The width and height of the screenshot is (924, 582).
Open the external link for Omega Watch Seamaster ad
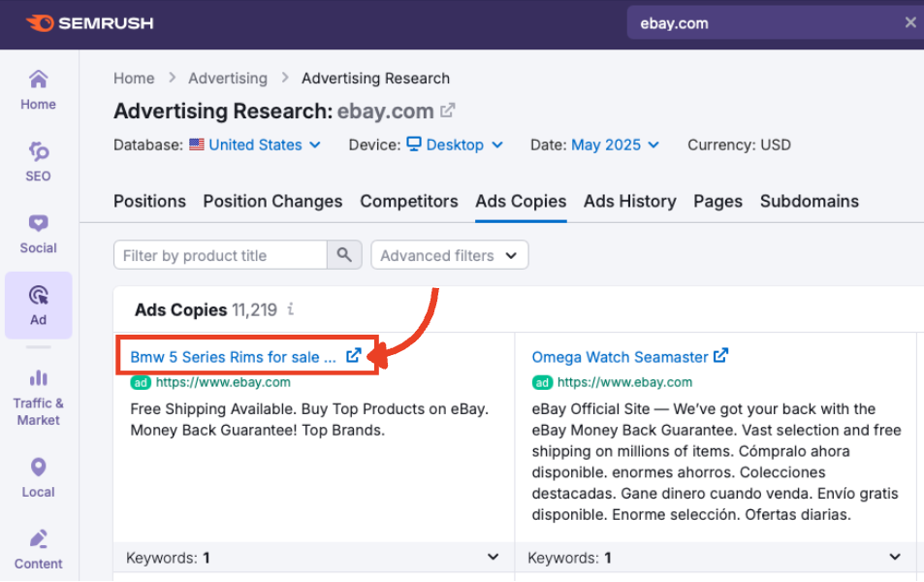[x=720, y=356]
